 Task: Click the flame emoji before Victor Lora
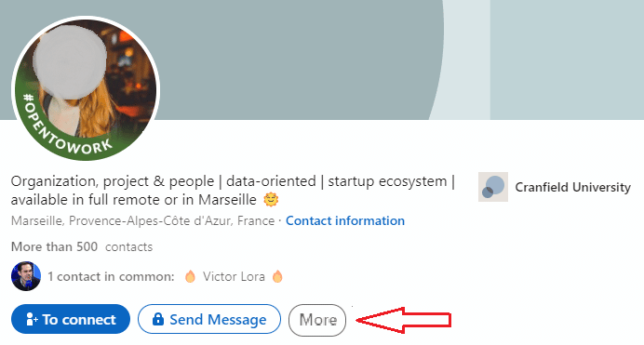click(190, 276)
